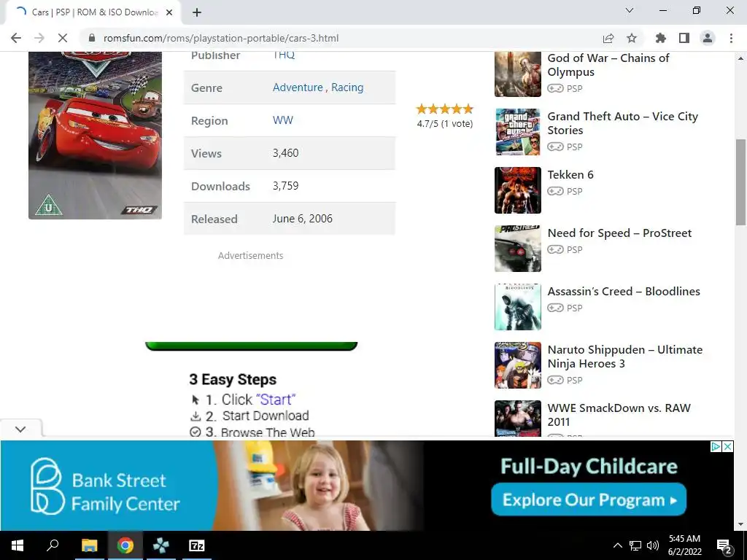Click God of War thumbnail
The image size is (747, 560).
[x=518, y=74]
